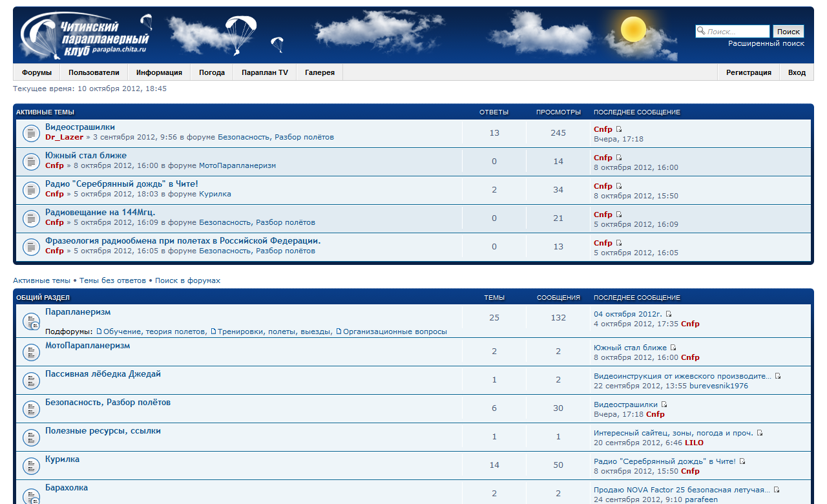Screen dimensions: 827x504
Task: Open the Регистрация link
Action: tap(749, 72)
